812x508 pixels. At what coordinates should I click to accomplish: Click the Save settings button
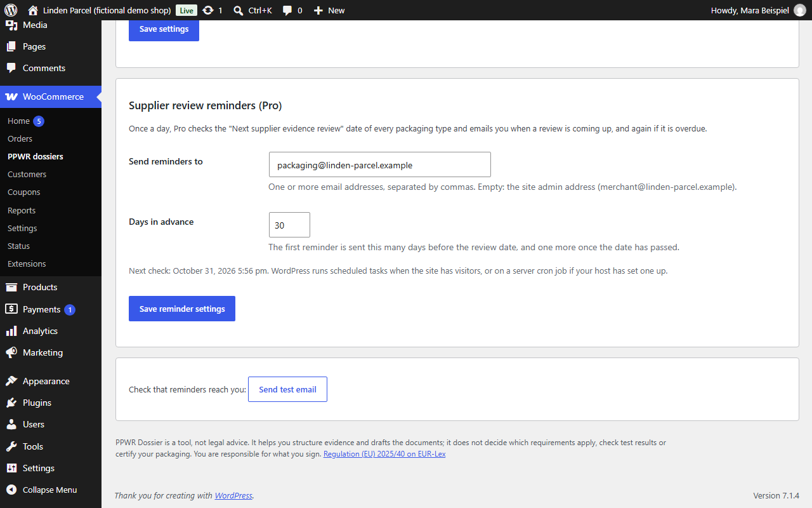(x=164, y=30)
